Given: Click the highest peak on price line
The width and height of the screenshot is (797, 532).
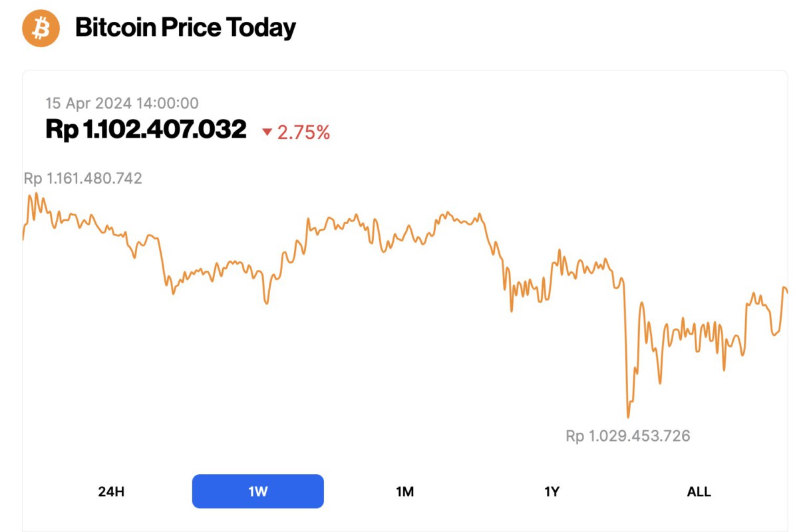Looking at the screenshot, I should 37,194.
